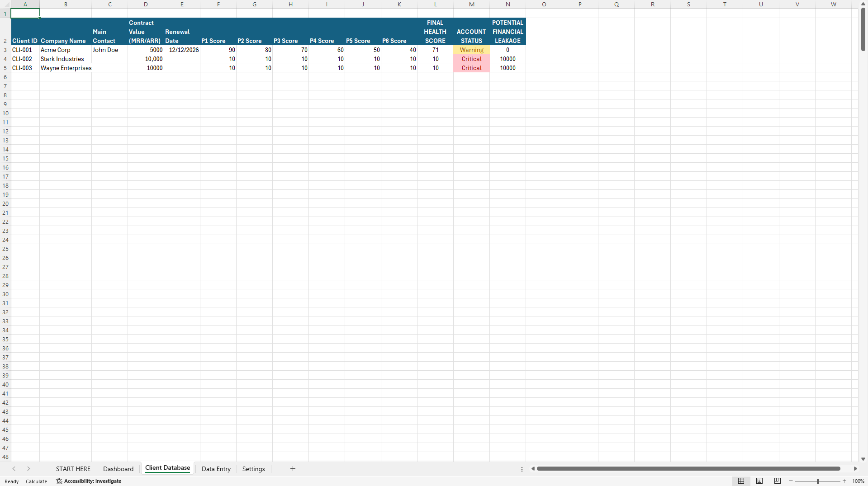Click the Stark Industries cell
The width and height of the screenshot is (868, 486).
click(x=66, y=59)
